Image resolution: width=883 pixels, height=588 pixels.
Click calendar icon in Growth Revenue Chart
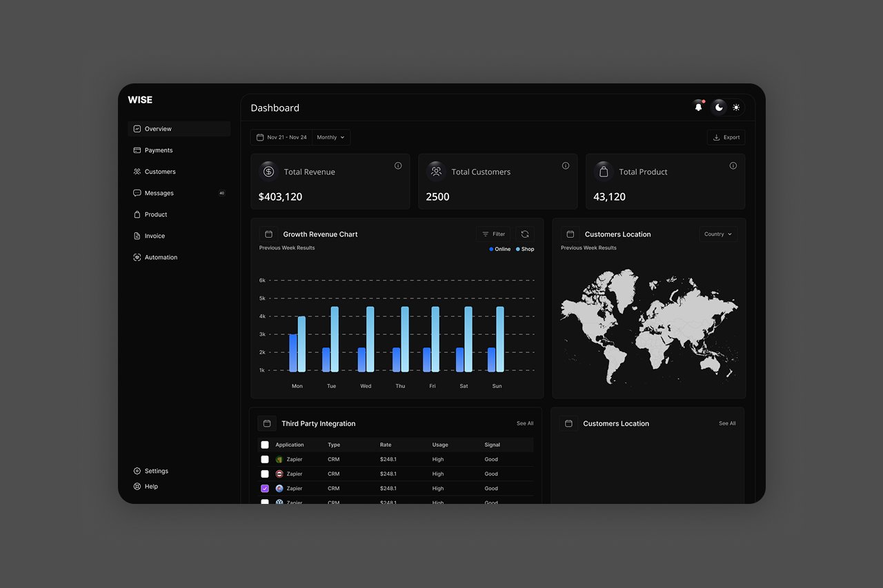tap(268, 234)
